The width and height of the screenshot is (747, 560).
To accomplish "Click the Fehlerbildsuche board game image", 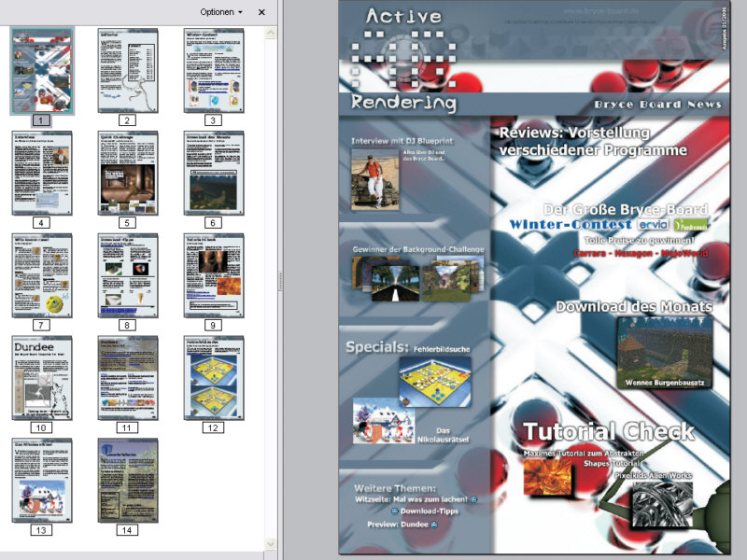I will [x=435, y=382].
